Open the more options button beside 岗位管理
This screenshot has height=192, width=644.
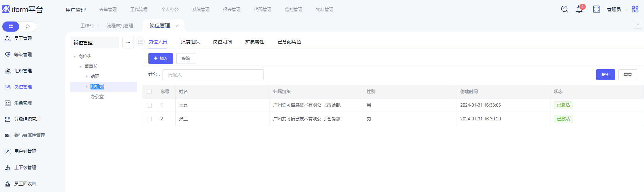click(128, 43)
